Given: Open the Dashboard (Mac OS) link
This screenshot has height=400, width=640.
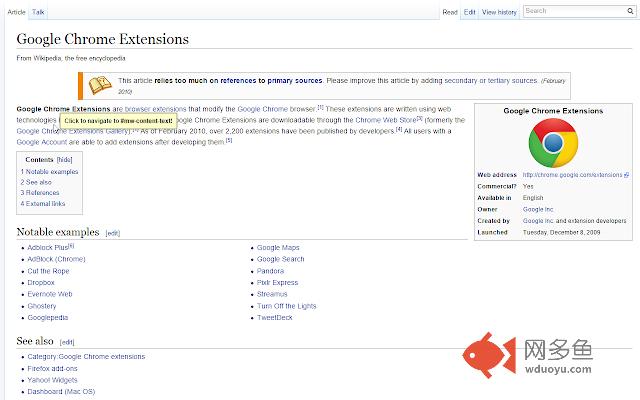Looking at the screenshot, I should tap(61, 392).
